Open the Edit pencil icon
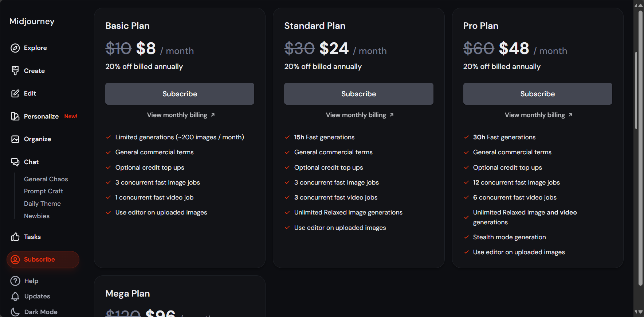644x317 pixels. pyautogui.click(x=15, y=93)
